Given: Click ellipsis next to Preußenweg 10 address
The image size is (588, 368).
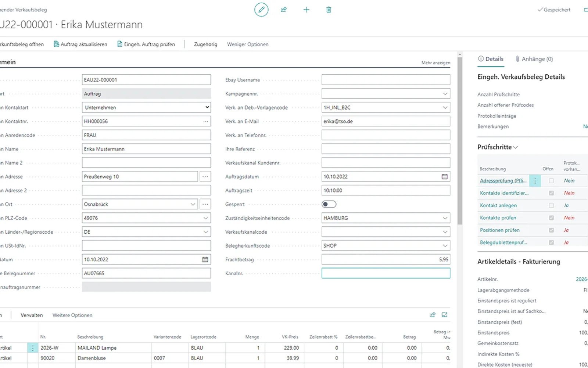Looking at the screenshot, I should [205, 177].
